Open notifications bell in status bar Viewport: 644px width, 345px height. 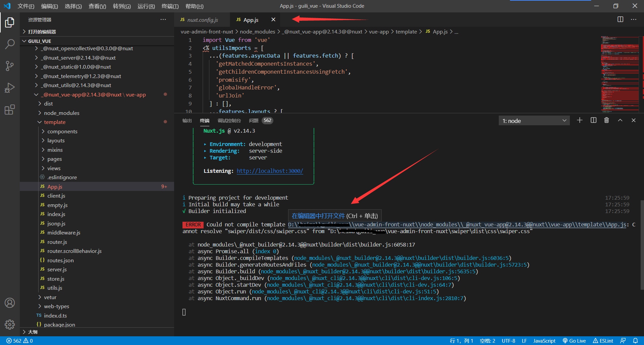coord(635,341)
